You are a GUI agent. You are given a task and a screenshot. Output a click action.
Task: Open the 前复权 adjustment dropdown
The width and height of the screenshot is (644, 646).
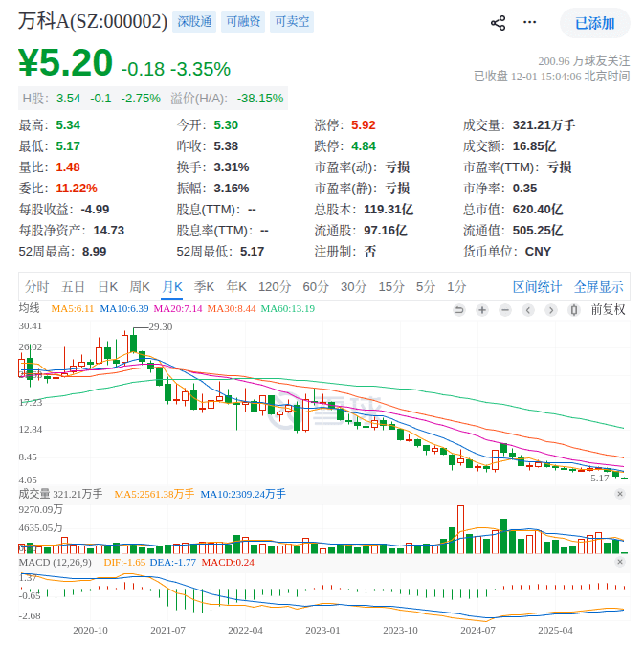607,309
